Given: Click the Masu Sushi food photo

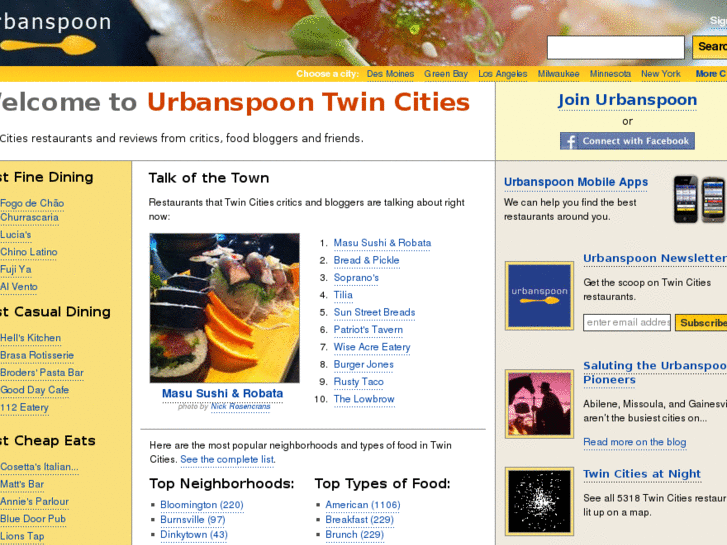Looking at the screenshot, I should click(224, 308).
